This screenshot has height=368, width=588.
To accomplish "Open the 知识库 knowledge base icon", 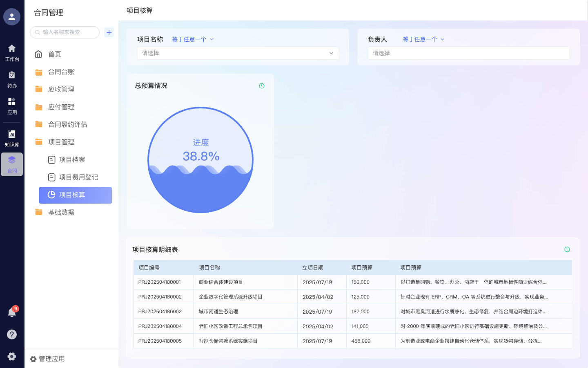I will pyautogui.click(x=12, y=138).
